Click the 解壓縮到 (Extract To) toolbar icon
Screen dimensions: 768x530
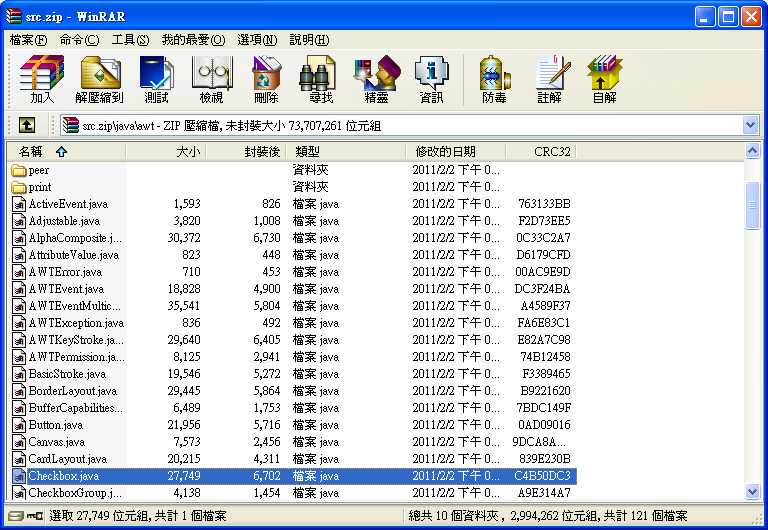click(x=99, y=79)
